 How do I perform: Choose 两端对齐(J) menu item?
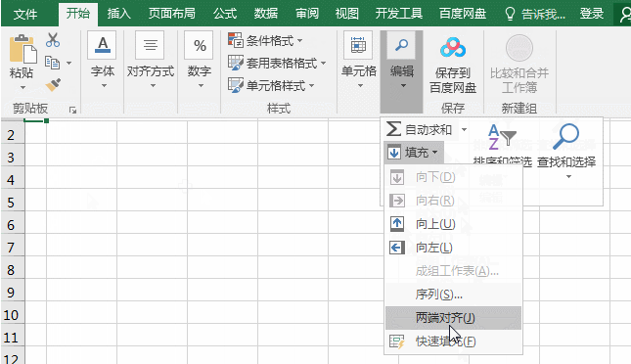453,318
